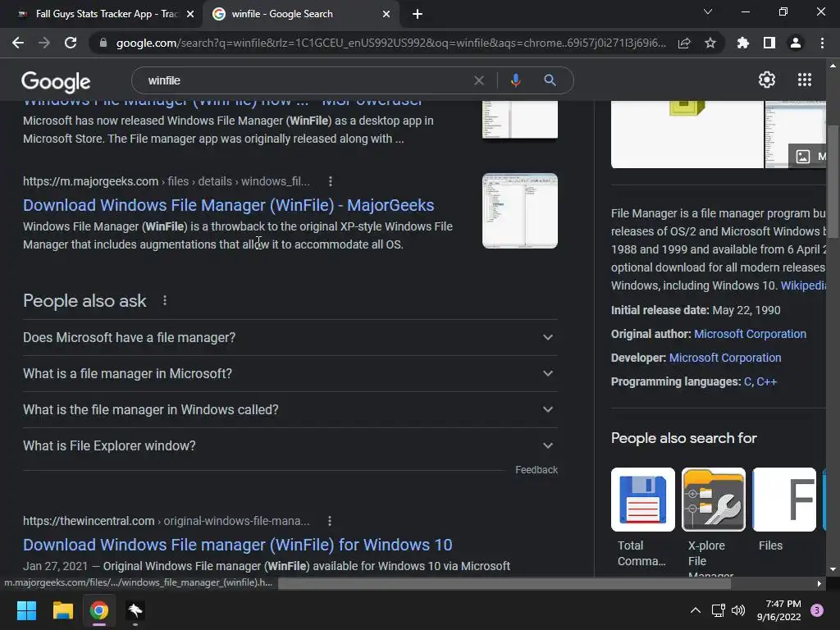Open the volume control in tray
The image size is (840, 630).
click(738, 610)
